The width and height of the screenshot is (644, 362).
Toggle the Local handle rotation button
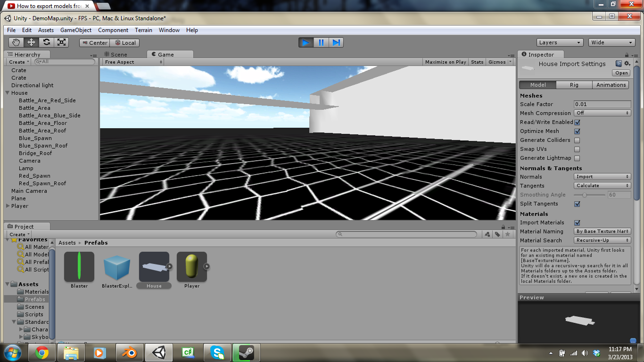tap(124, 42)
